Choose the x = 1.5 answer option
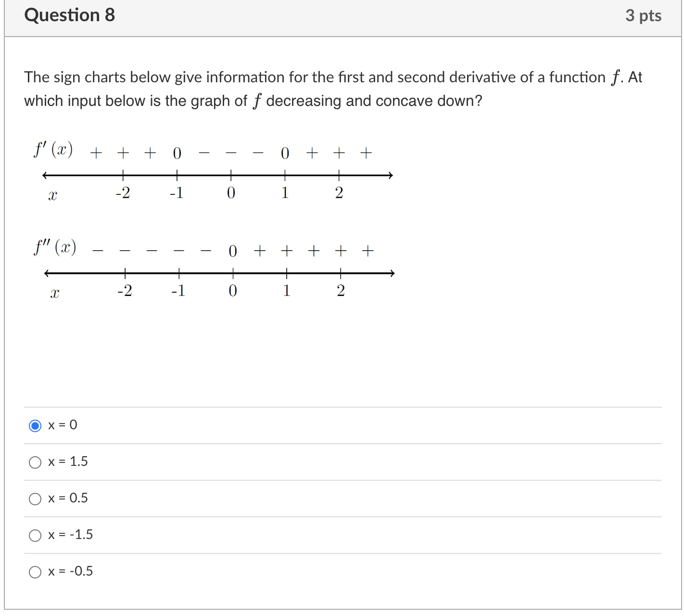Screen dimensions: 684x616 35,462
